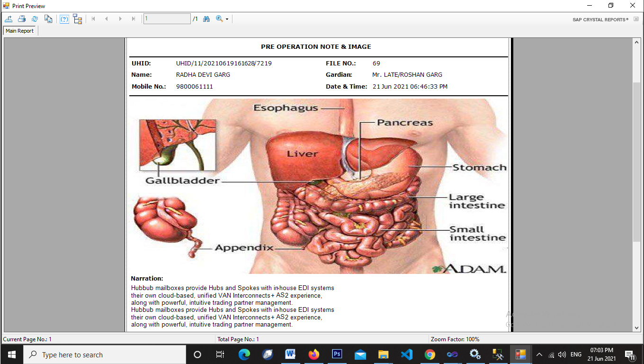This screenshot has width=644, height=364.
Task: Click the PRE OPERATION NOTE & IMAGE heading
Action: click(x=316, y=47)
